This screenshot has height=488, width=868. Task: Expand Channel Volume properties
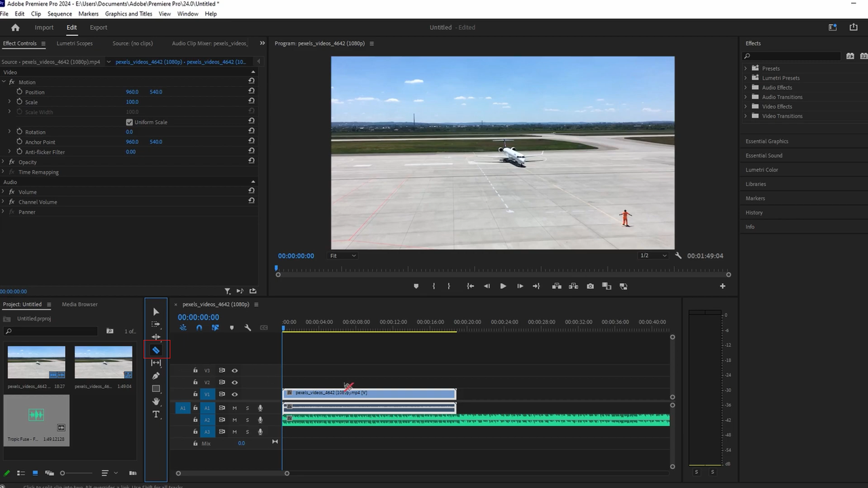[3, 202]
